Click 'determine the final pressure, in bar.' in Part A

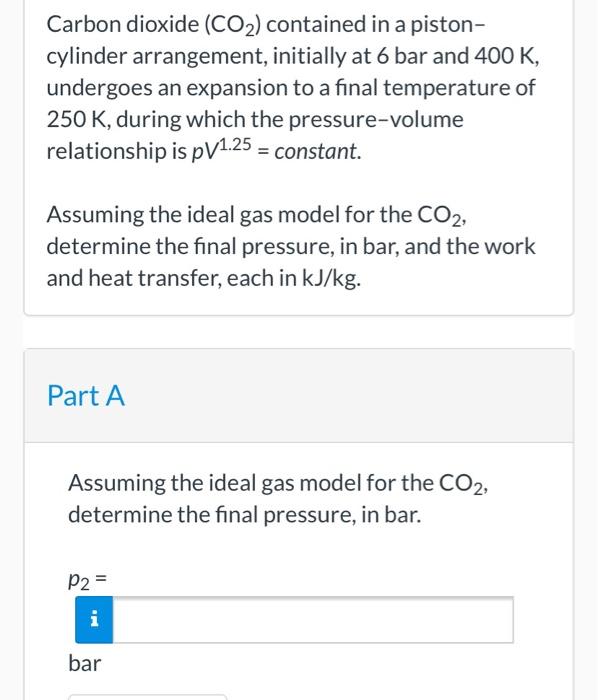pos(245,515)
